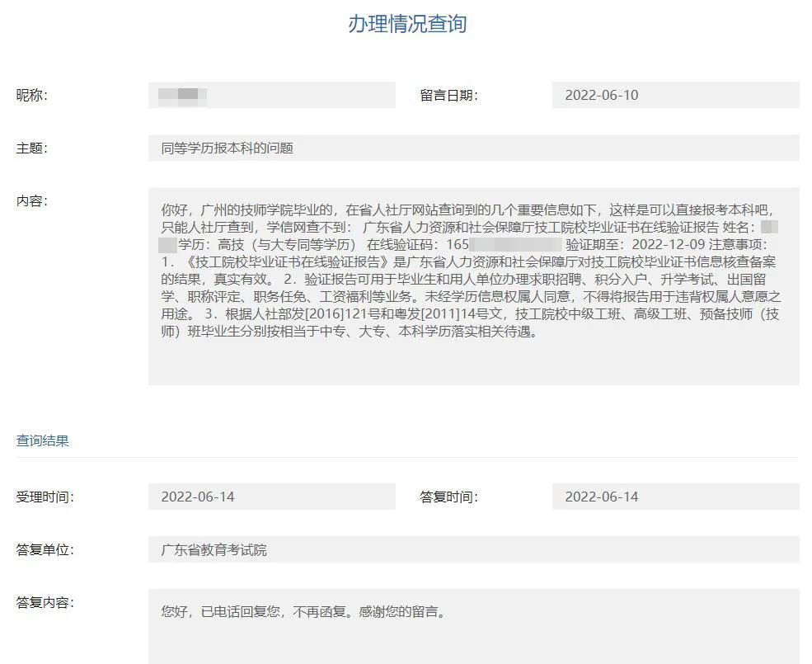The height and width of the screenshot is (664, 812).
Task: Click the 内容 label
Action: coord(32,201)
